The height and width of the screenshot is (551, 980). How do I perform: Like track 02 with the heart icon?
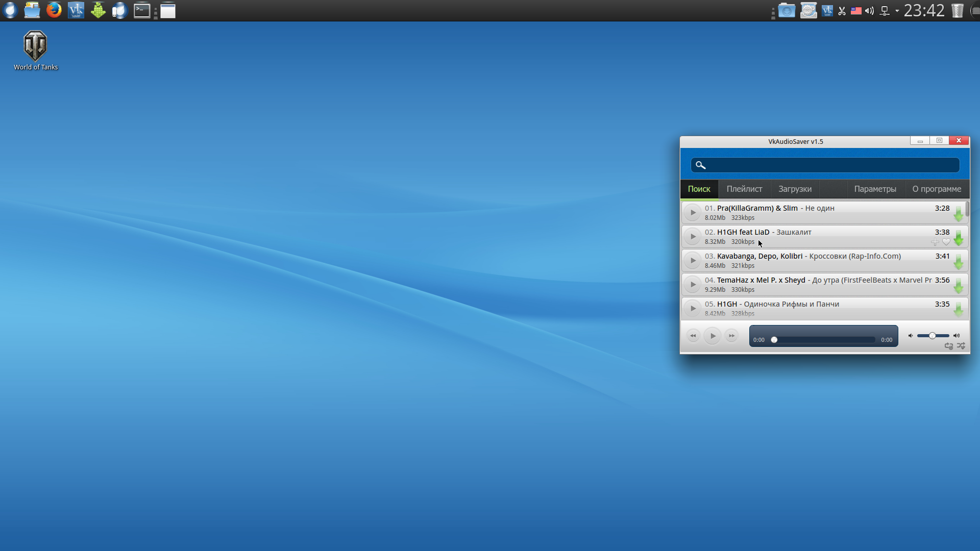tap(946, 242)
